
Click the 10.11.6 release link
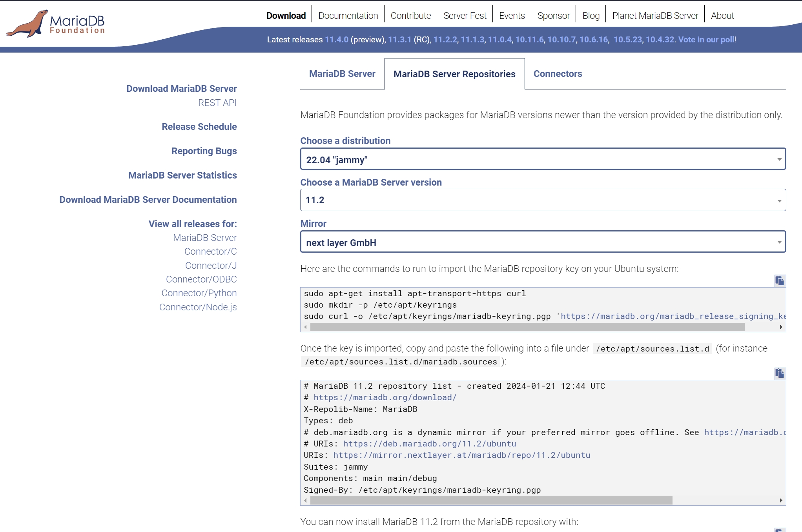(x=530, y=40)
